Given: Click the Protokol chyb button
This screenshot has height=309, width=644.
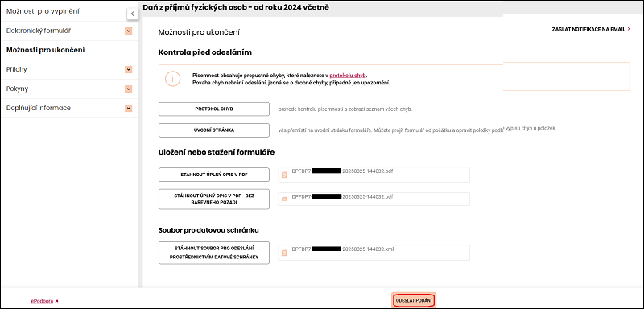Looking at the screenshot, I should coord(214,109).
